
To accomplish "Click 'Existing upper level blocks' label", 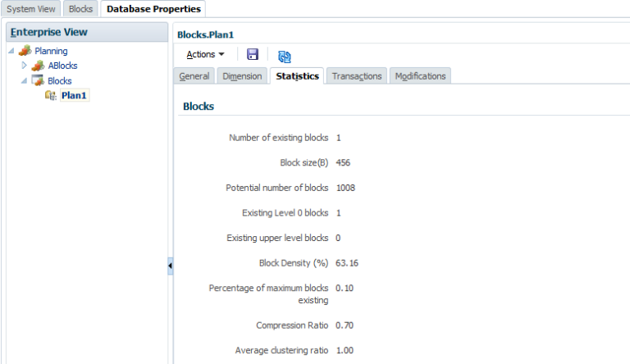I will pos(277,238).
